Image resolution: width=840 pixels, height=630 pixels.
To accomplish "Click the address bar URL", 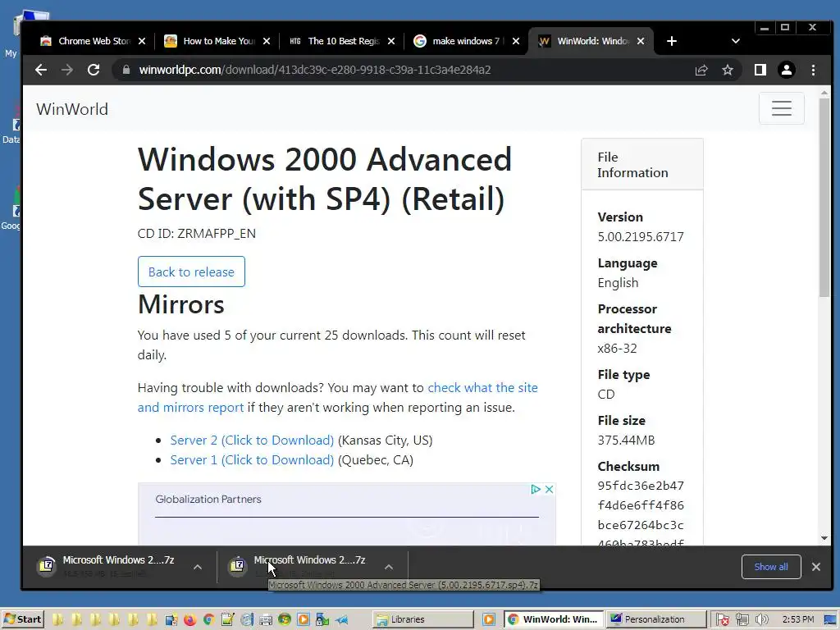I will click(x=315, y=70).
